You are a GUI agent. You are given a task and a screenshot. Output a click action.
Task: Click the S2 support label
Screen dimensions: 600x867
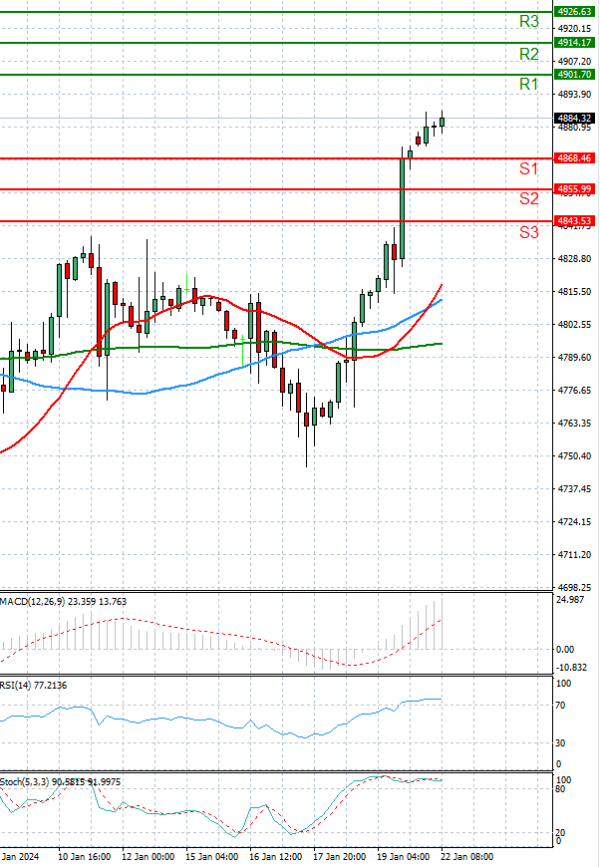pos(529,199)
